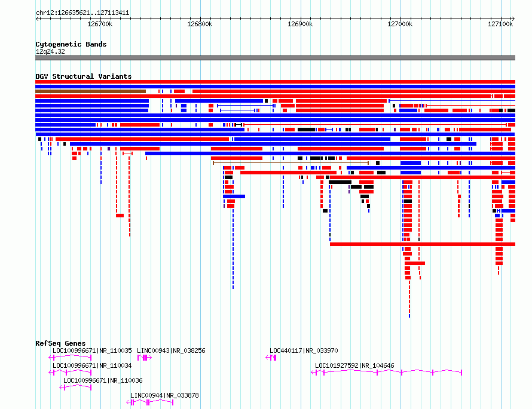Click the LOC440117|NR_033970 gene label
The height and width of the screenshot is (409, 532).
pos(304,350)
